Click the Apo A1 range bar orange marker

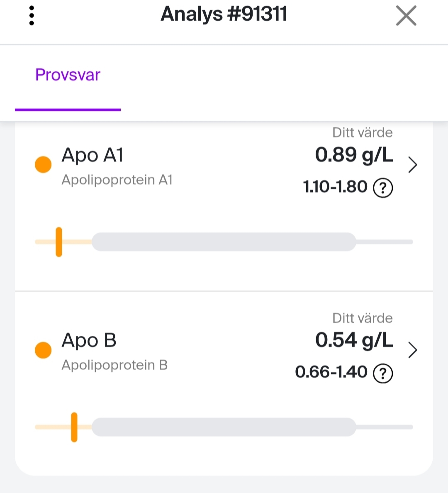pyautogui.click(x=59, y=242)
